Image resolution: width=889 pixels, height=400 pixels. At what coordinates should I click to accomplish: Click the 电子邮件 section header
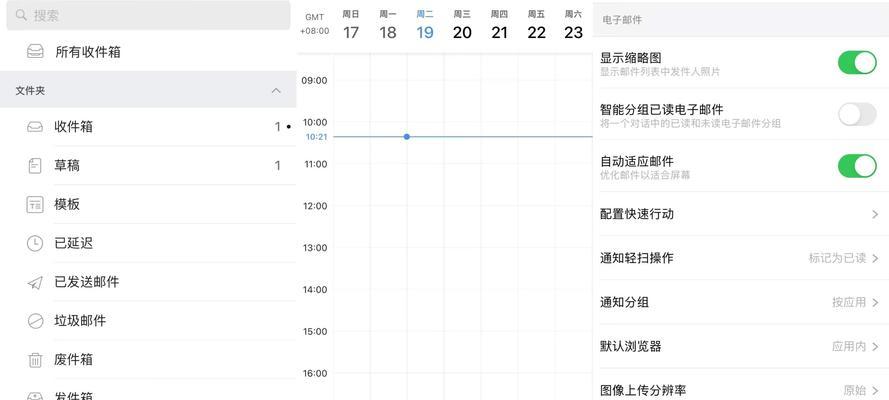[622, 20]
